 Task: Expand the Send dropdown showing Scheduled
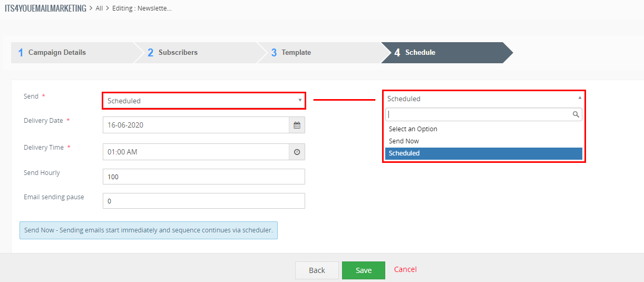click(203, 101)
